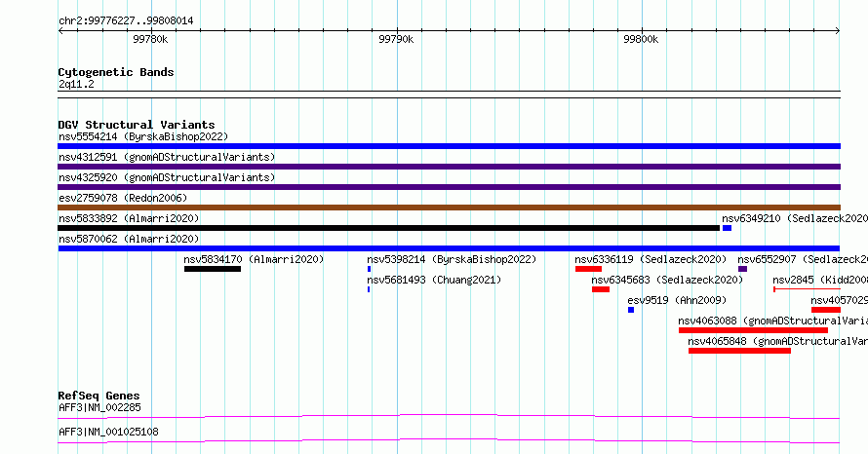Click the 2q11.2 band label
Image resolution: width=868 pixels, height=454 pixels.
tap(76, 84)
